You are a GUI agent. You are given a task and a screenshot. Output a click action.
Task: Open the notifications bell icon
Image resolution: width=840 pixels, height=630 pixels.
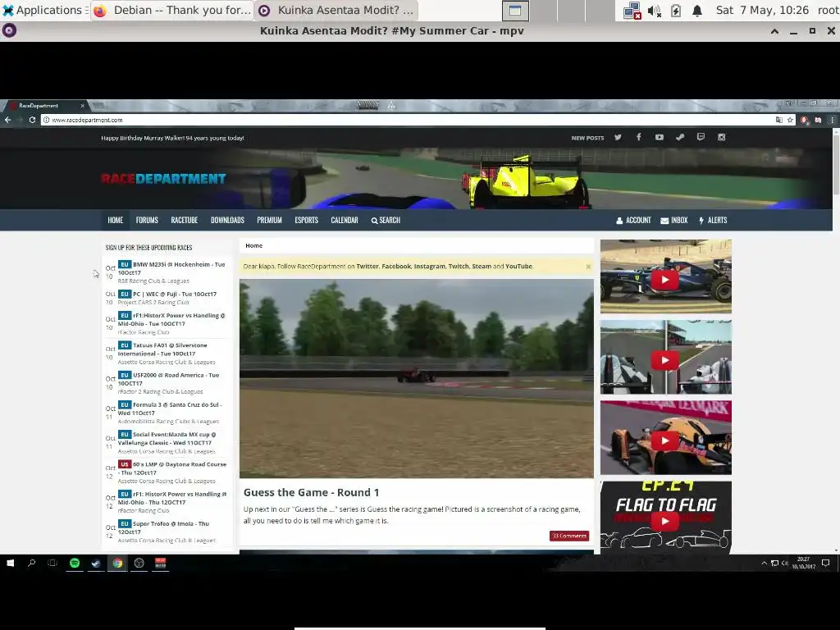tap(697, 10)
